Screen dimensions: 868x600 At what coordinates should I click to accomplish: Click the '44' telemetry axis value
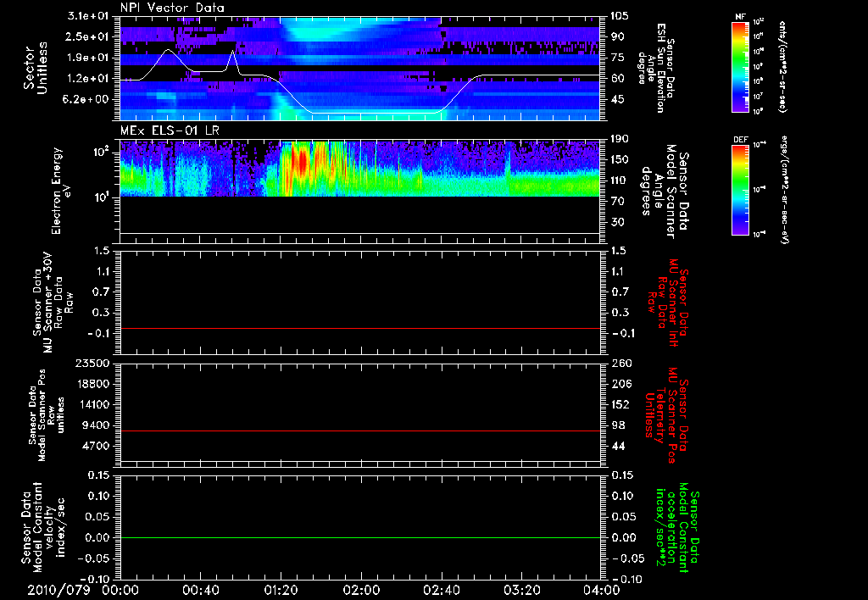[x=617, y=446]
